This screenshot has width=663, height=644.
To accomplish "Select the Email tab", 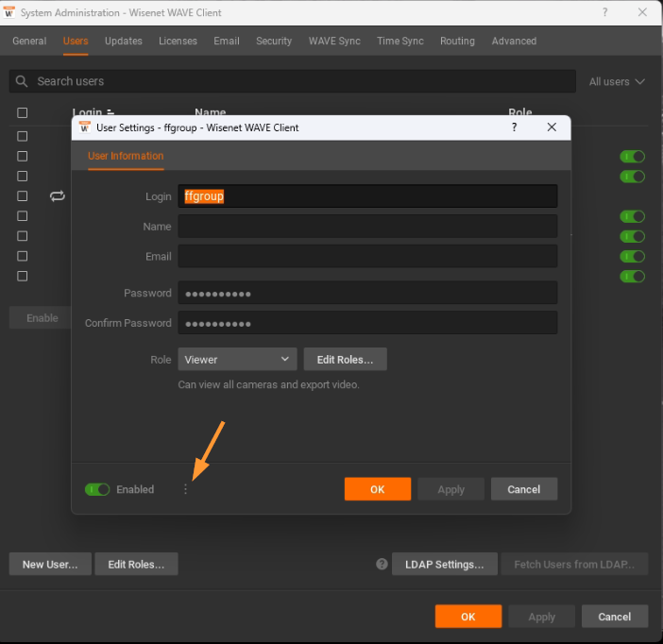I will click(227, 41).
